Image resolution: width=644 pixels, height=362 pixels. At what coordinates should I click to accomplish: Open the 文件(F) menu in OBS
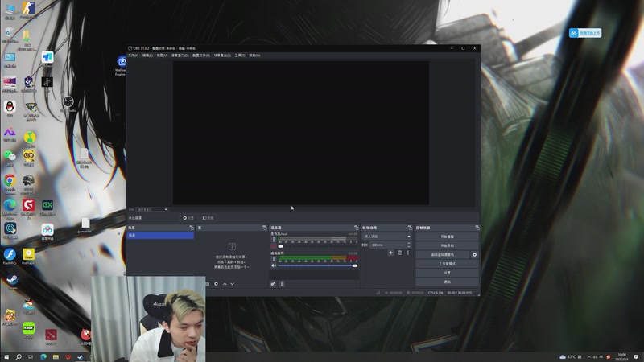click(133, 56)
